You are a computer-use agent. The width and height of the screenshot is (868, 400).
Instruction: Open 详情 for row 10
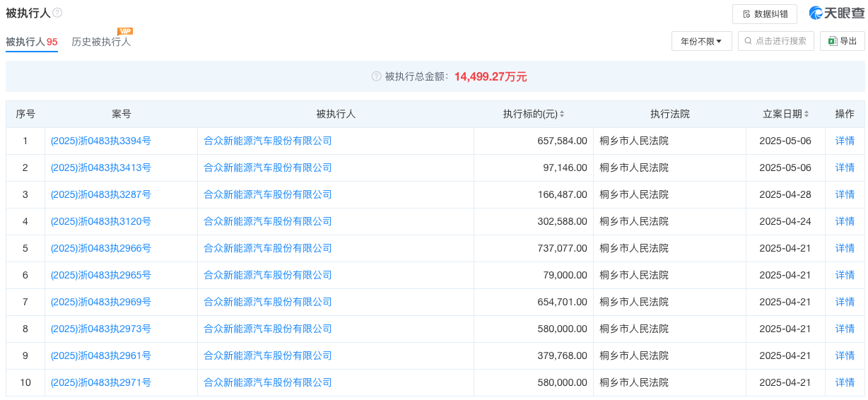coord(845,382)
